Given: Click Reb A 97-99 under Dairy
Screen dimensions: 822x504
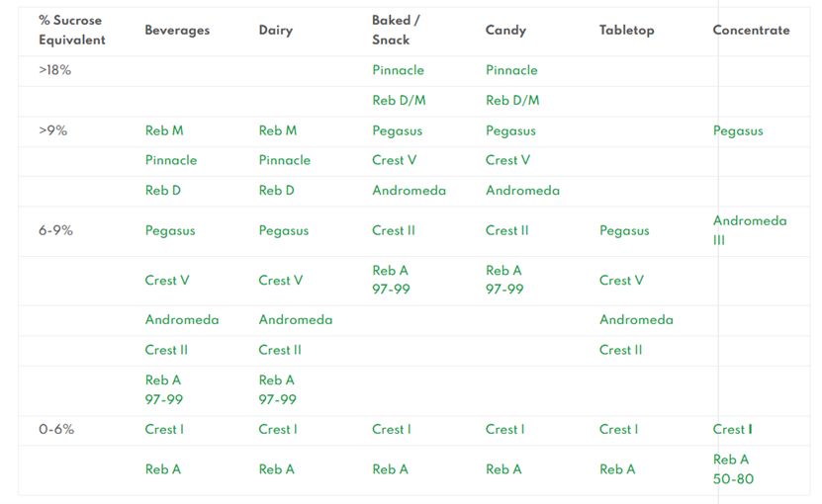Looking at the screenshot, I should [x=277, y=389].
